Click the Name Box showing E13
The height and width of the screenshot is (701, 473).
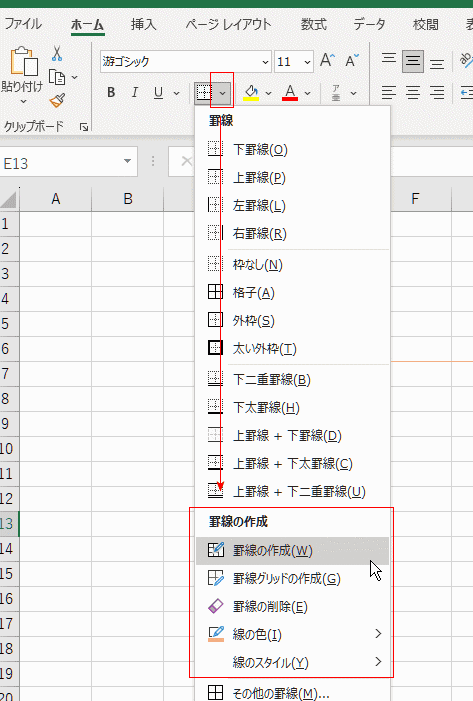68,163
